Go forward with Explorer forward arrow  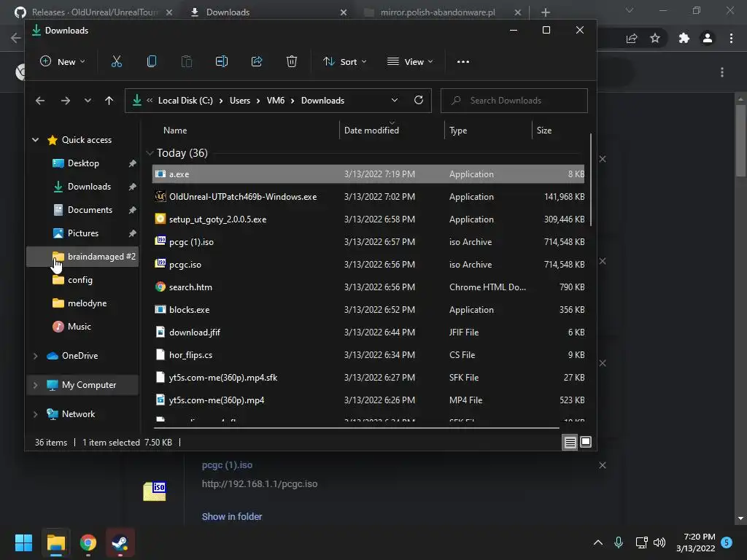point(65,101)
